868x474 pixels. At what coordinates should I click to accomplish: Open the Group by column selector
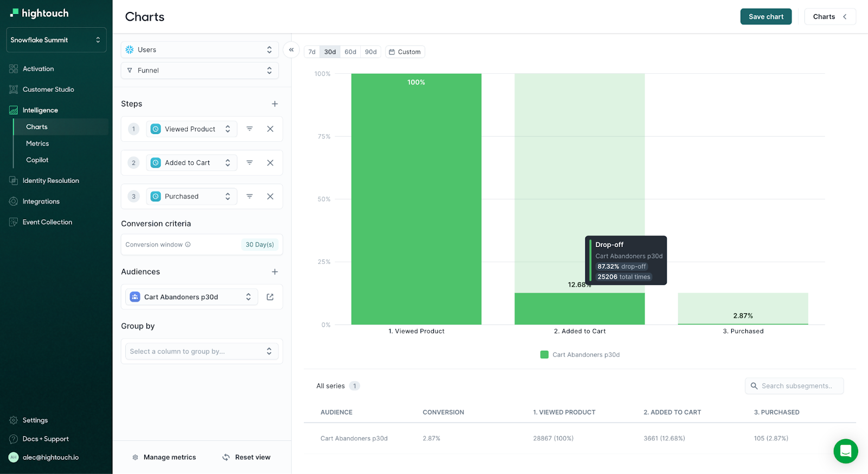201,351
